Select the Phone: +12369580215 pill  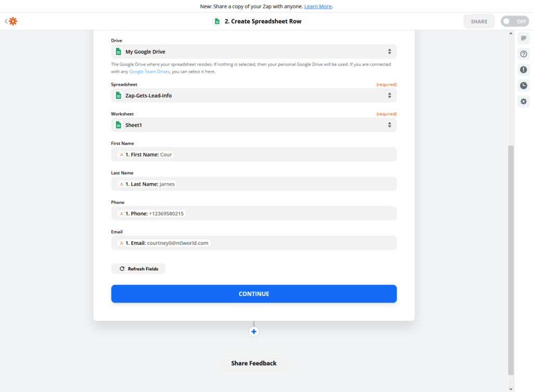151,214
